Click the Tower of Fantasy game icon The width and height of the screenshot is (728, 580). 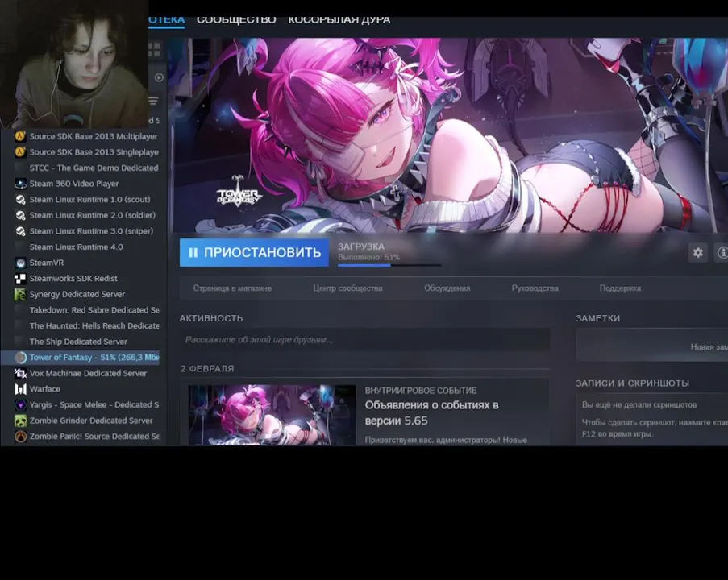click(x=20, y=358)
